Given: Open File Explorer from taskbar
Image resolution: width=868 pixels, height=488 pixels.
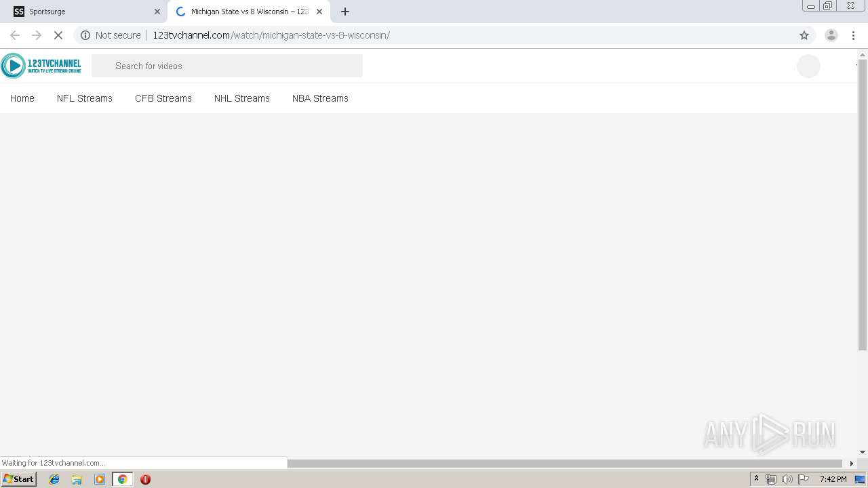Looking at the screenshot, I should click(77, 479).
